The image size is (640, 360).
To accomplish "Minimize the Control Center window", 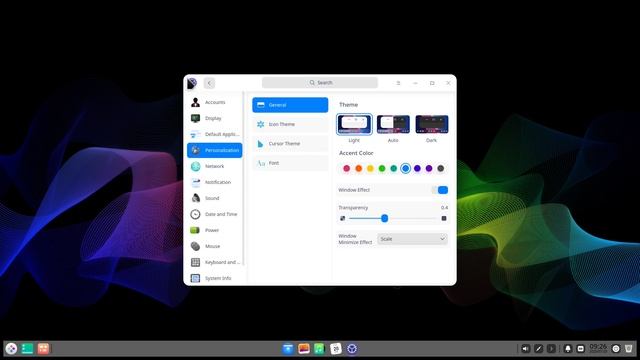I will [415, 83].
